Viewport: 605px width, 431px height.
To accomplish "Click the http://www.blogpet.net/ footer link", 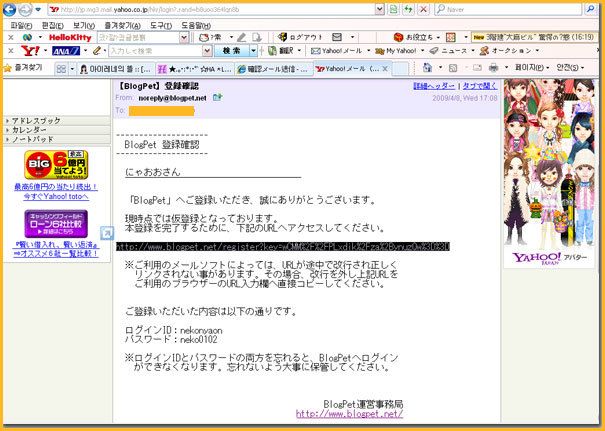I will click(350, 414).
